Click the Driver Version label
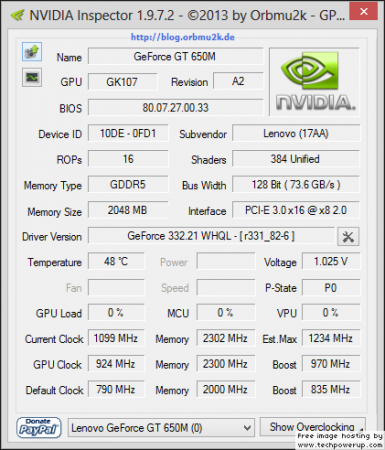This screenshot has height=450, width=385. [x=52, y=237]
